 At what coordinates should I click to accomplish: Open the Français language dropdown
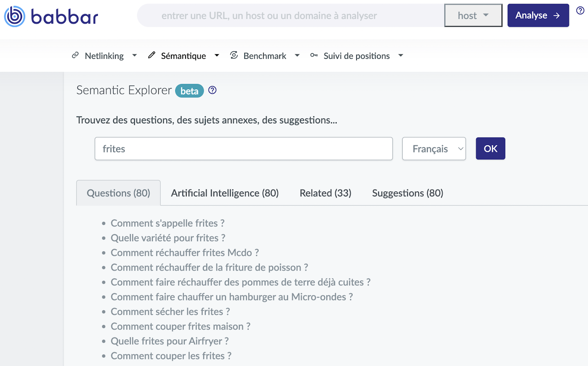pyautogui.click(x=434, y=149)
